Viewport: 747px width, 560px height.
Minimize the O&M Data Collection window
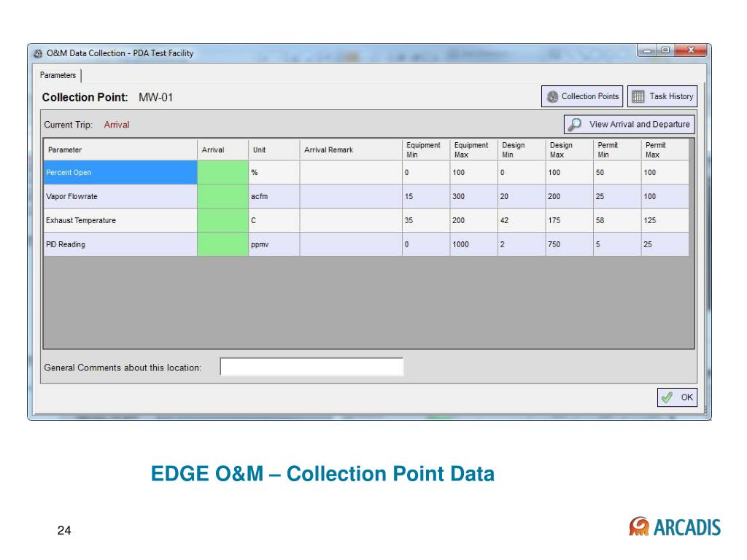[x=648, y=50]
